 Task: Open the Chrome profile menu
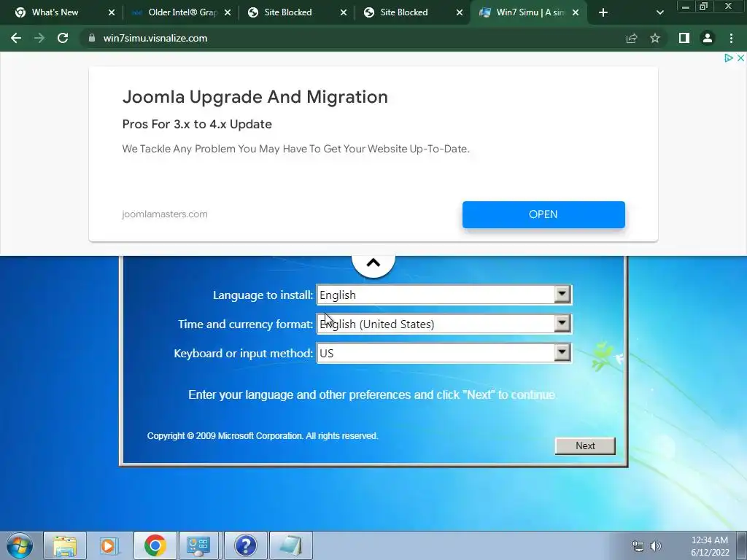[708, 38]
